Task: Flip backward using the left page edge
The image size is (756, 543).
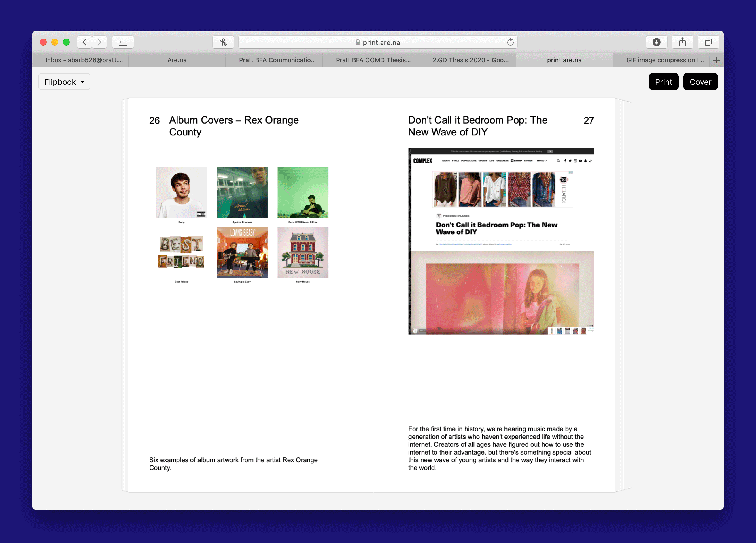Action: (x=125, y=295)
